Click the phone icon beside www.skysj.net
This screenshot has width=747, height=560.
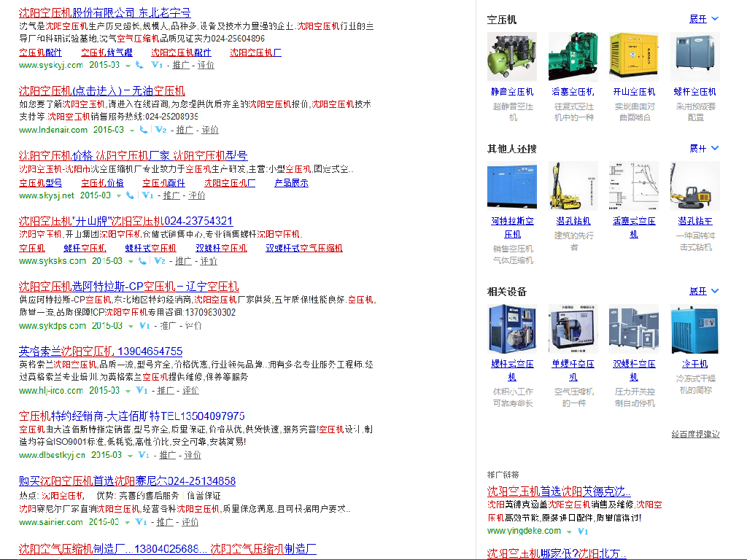point(130,195)
